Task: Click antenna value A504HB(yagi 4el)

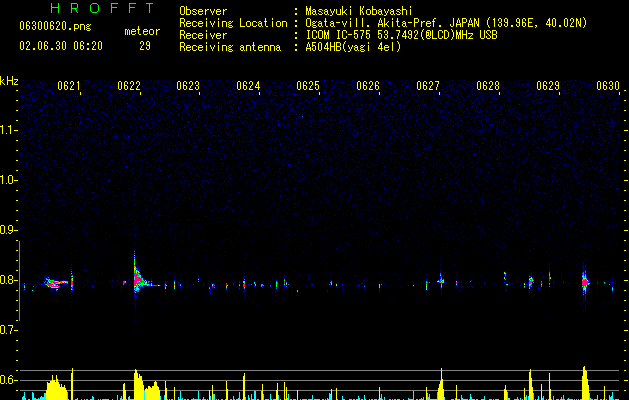Action: (353, 47)
